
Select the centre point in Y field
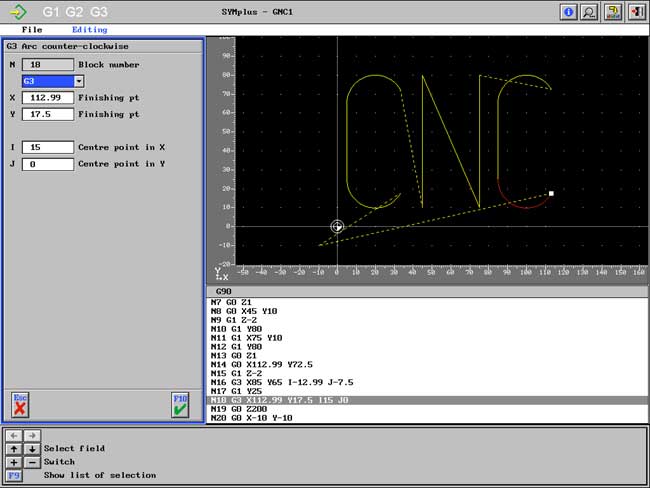[x=47, y=164]
